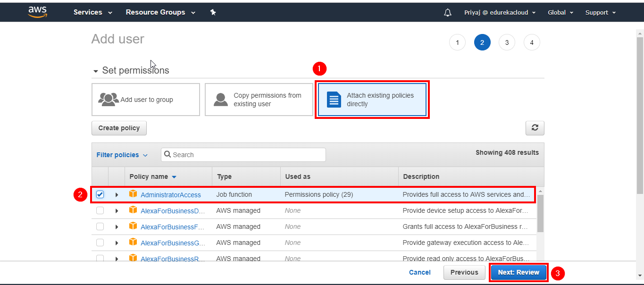Open the Filter policies dropdown
Viewport: 644px width, 285px height.
point(122,155)
